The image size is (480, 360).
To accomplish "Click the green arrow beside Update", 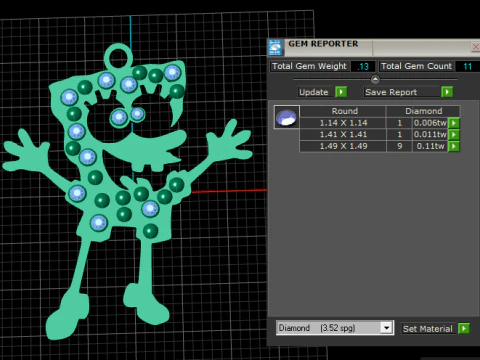I will click(341, 92).
